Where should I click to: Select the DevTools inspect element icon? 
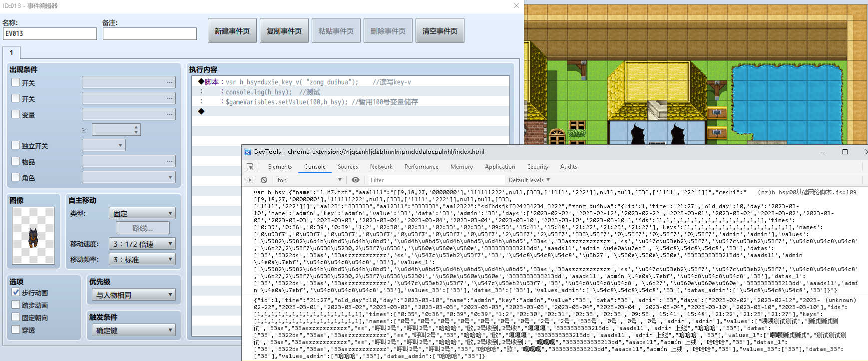(x=250, y=167)
